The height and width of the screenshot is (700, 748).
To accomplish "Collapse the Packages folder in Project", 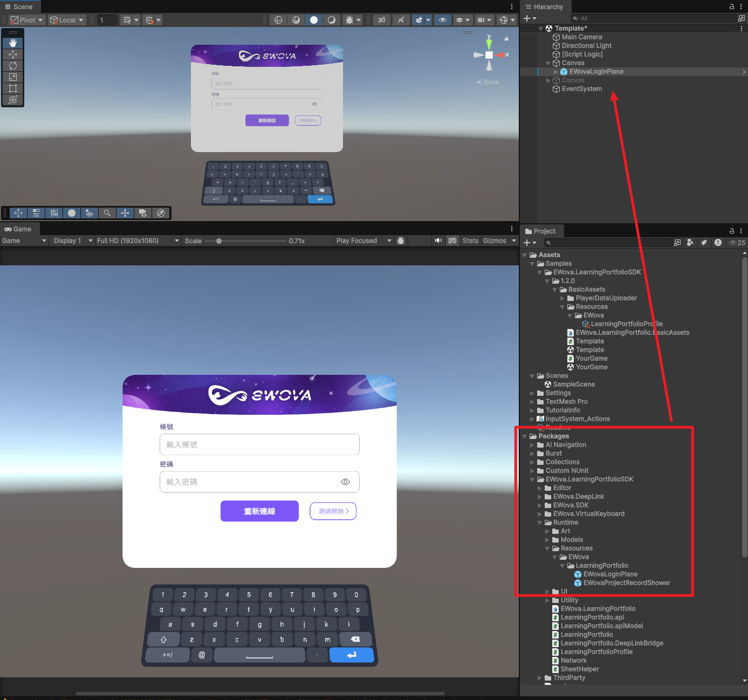I will coord(525,436).
